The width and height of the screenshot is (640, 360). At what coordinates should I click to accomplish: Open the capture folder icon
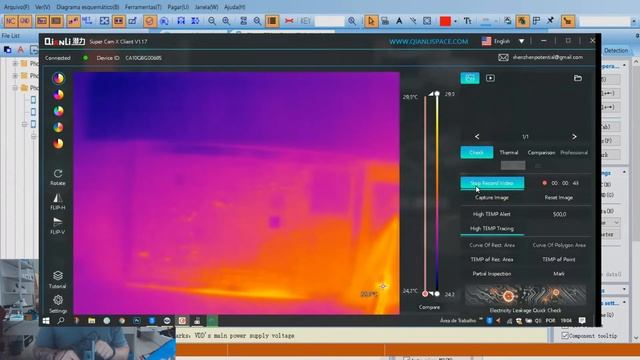(x=578, y=78)
